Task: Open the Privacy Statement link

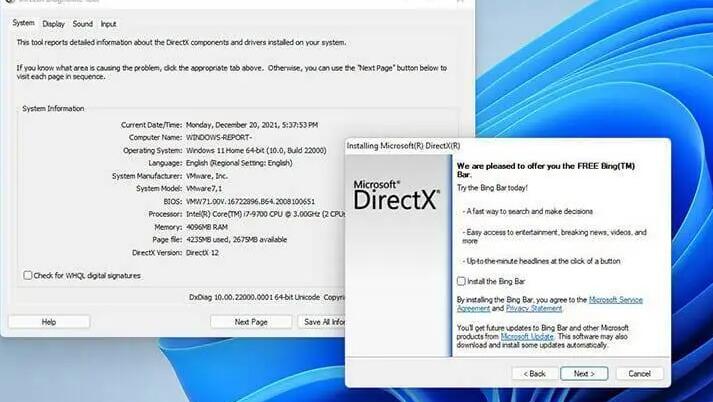Action: click(534, 308)
